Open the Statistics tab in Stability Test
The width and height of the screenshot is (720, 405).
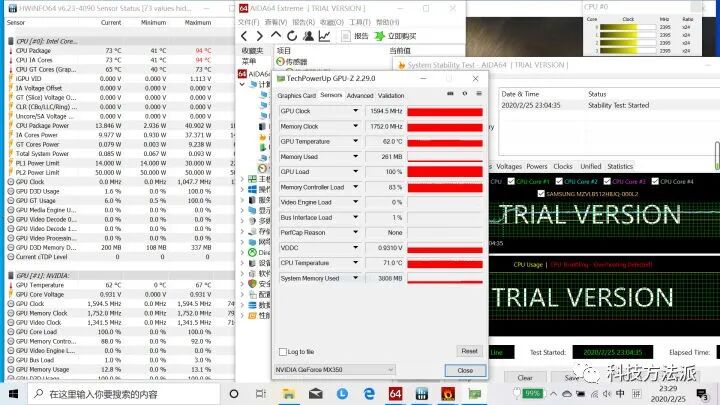620,166
